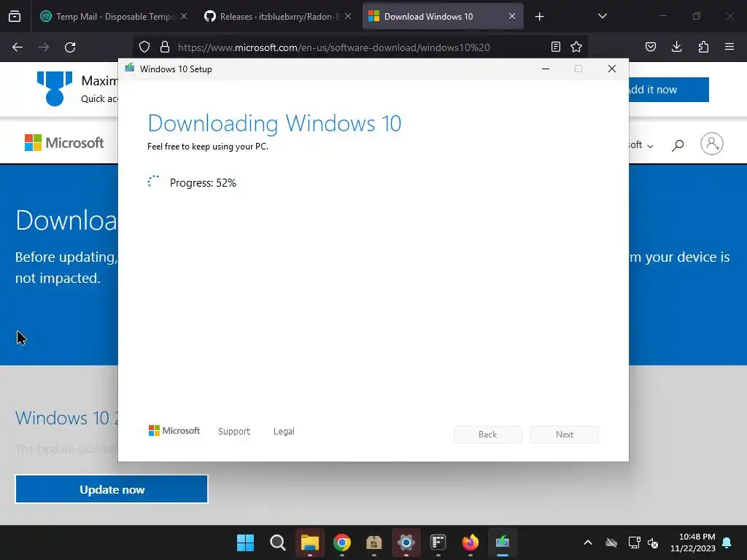Switch to the Releases Radon GitHub tab
This screenshot has width=747, height=560.
[278, 17]
